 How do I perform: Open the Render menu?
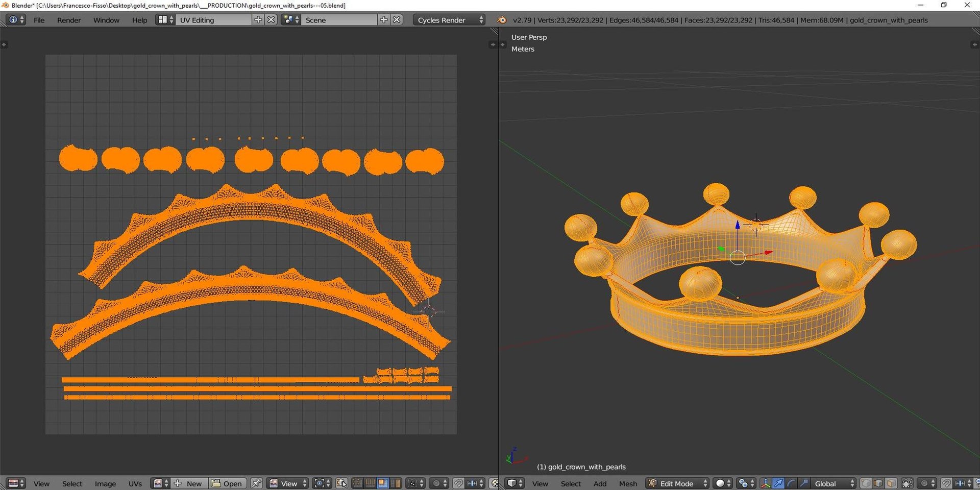pyautogui.click(x=69, y=20)
